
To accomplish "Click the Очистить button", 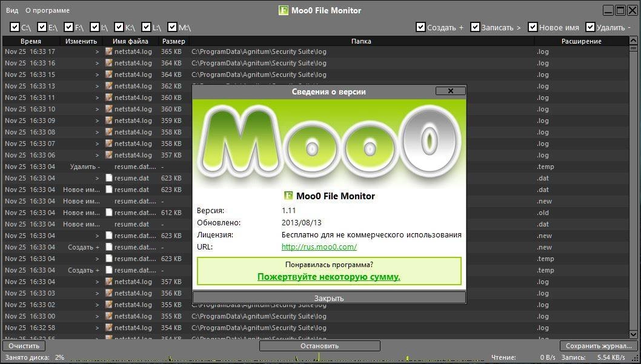I will point(24,346).
